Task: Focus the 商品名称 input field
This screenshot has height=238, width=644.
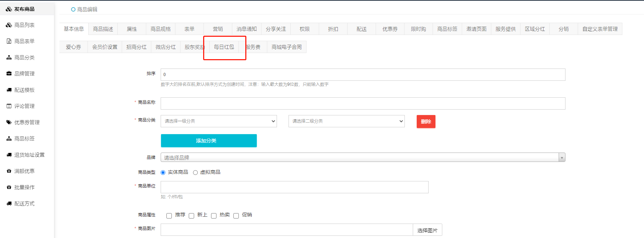Action: tap(363, 103)
